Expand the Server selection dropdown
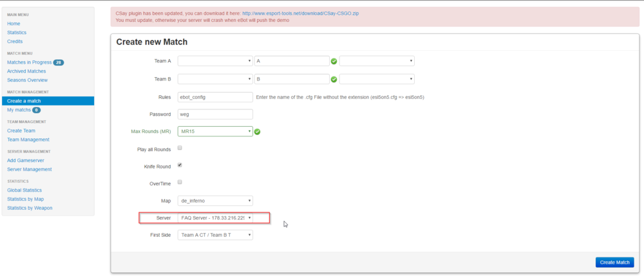The width and height of the screenshot is (644, 276). pyautogui.click(x=215, y=218)
